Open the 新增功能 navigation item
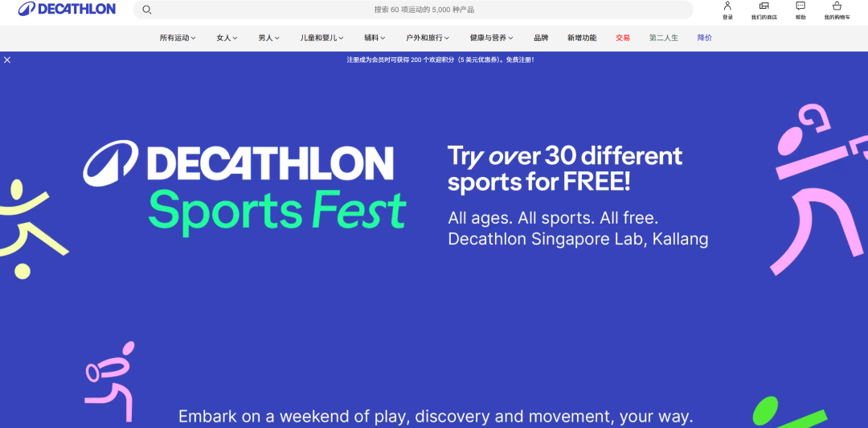This screenshot has height=428, width=868. click(582, 38)
